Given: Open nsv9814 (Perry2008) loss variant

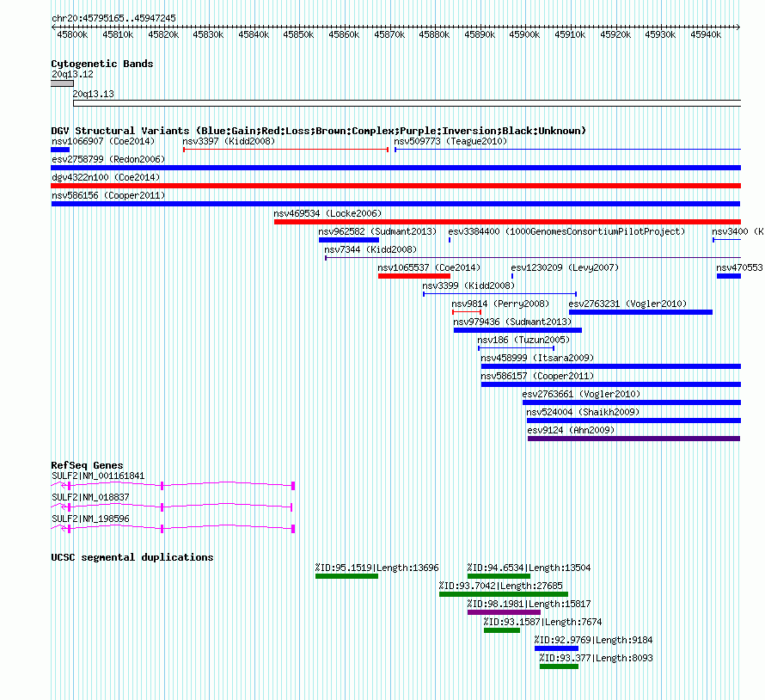Looking at the screenshot, I should 467,312.
